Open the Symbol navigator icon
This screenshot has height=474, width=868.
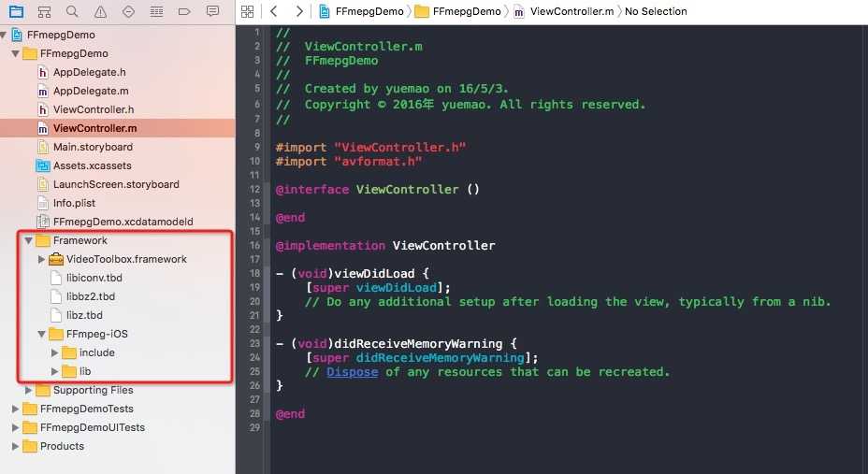coord(44,11)
